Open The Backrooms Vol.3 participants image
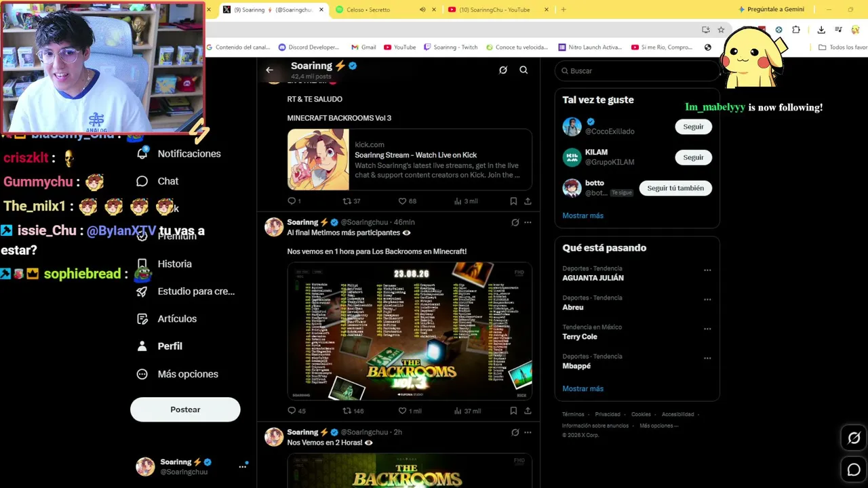Image resolution: width=868 pixels, height=488 pixels. [410, 331]
